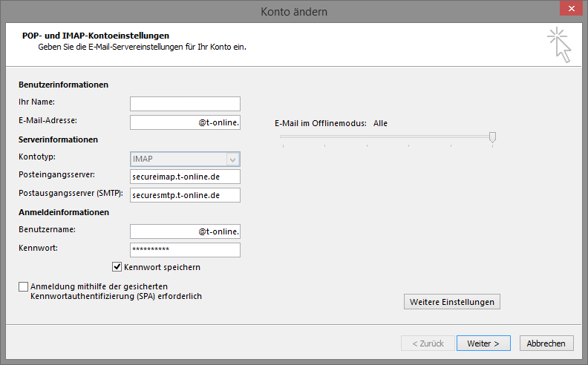Click the Kennwort password field
Image resolution: width=588 pixels, height=365 pixels.
point(185,250)
